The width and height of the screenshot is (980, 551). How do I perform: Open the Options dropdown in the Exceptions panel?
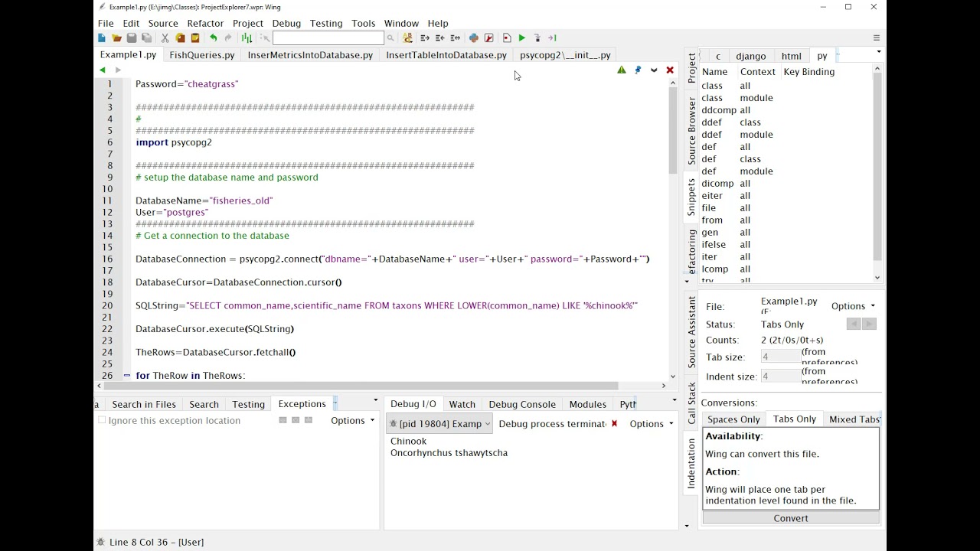tap(353, 420)
